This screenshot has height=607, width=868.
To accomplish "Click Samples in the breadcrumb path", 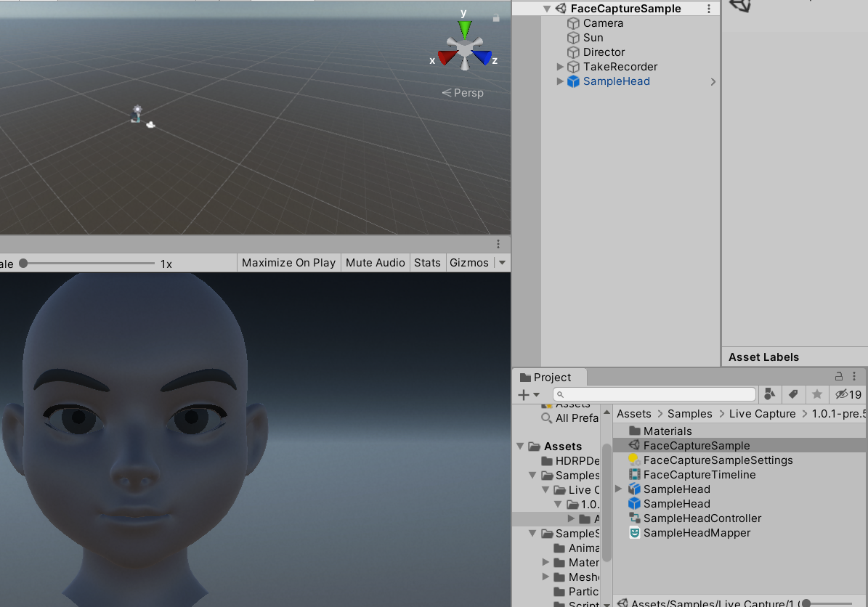I will click(690, 414).
